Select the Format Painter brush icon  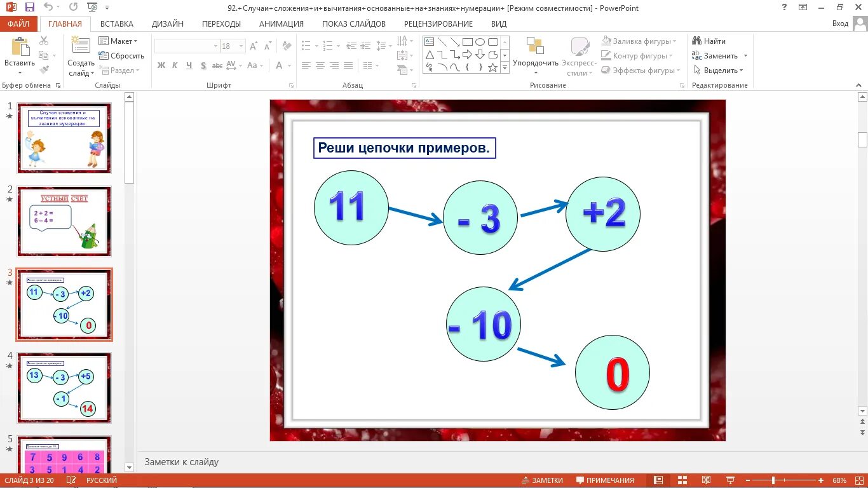click(44, 70)
